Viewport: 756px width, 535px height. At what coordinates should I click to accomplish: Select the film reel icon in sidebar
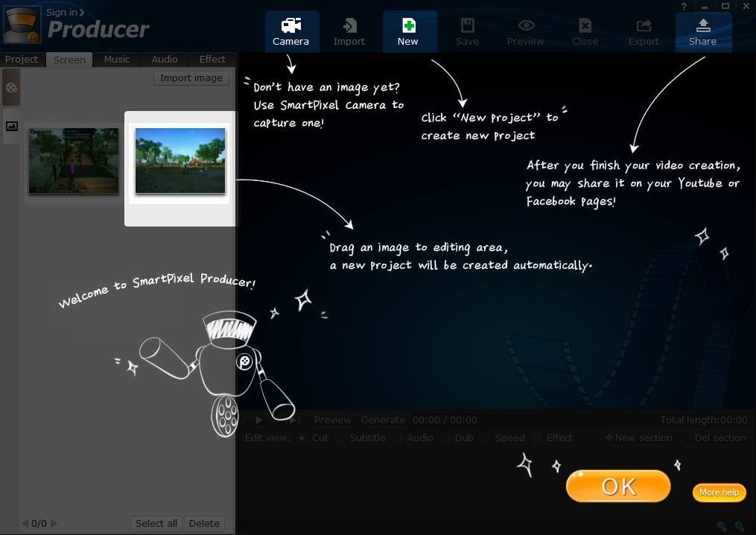[11, 87]
